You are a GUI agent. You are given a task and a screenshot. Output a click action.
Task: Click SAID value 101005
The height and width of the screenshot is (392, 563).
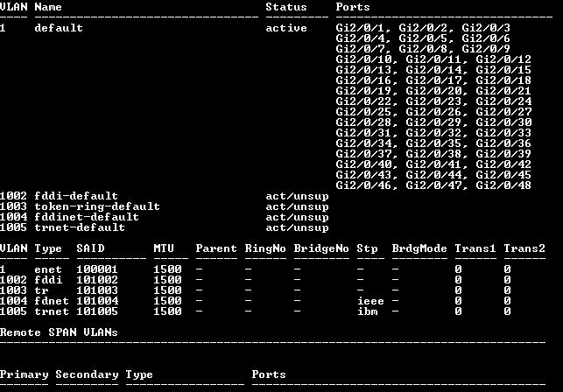(97, 311)
